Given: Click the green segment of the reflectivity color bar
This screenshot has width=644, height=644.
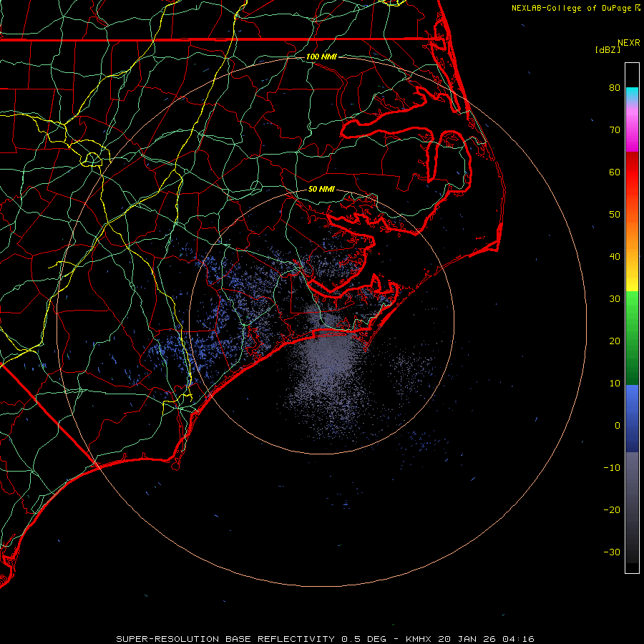Looking at the screenshot, I should (632, 338).
